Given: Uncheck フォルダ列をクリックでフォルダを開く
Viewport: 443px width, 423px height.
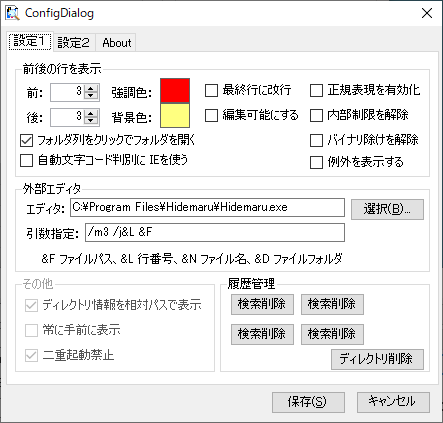Looking at the screenshot, I should (27, 140).
